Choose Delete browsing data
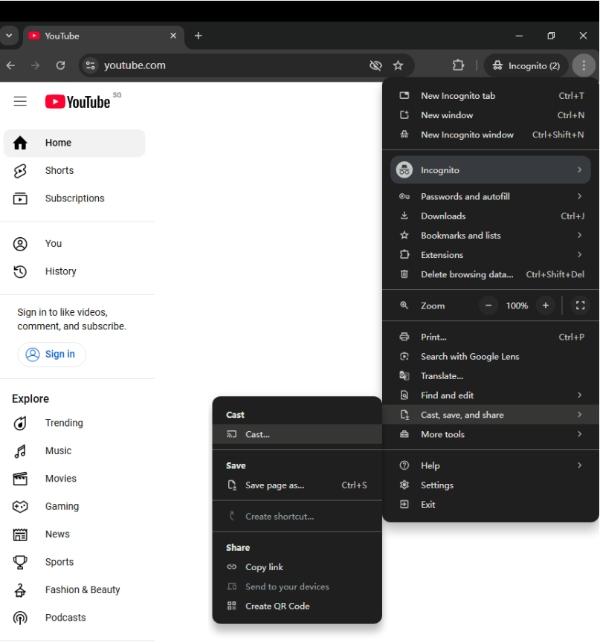The height and width of the screenshot is (643, 600). point(490,275)
